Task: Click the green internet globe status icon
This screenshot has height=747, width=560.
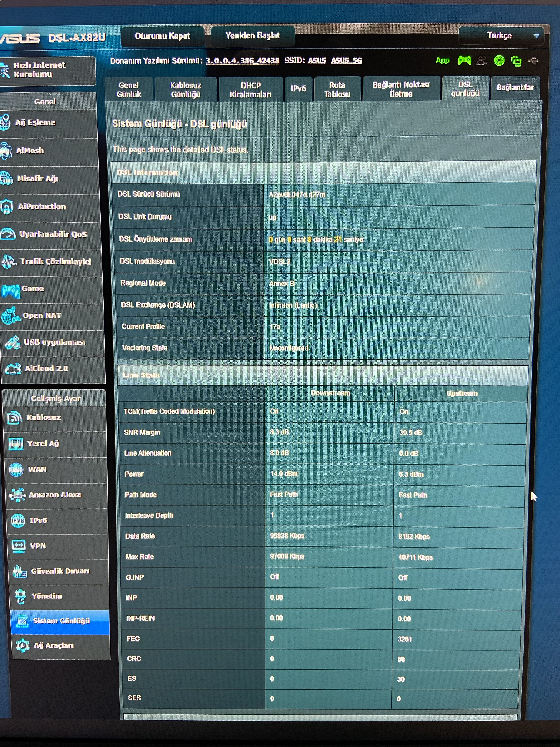Action: pyautogui.click(x=499, y=61)
